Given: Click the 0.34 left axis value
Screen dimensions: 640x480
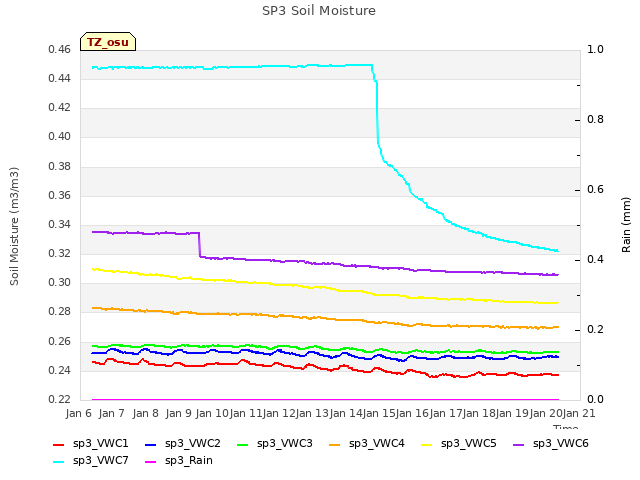Looking at the screenshot, I should [x=60, y=224].
